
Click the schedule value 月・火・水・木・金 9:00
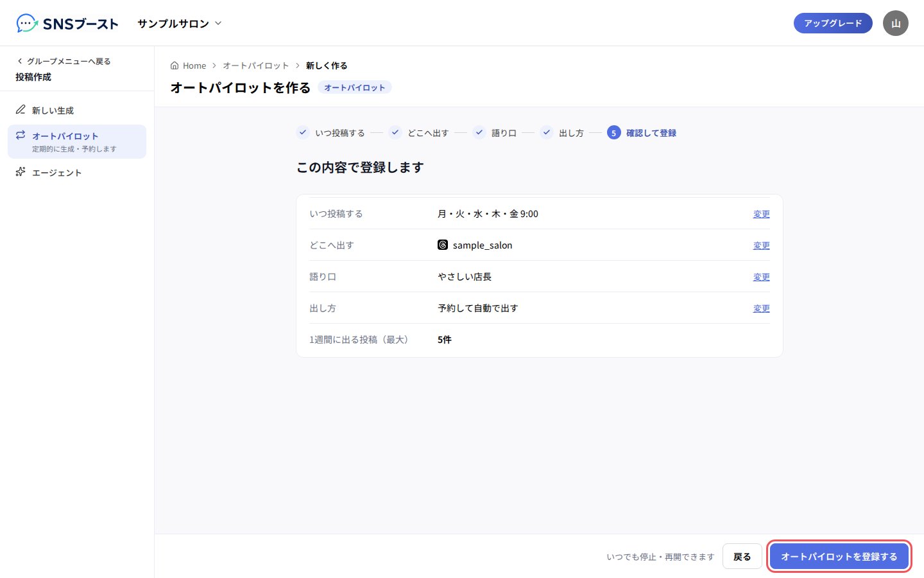(x=488, y=214)
